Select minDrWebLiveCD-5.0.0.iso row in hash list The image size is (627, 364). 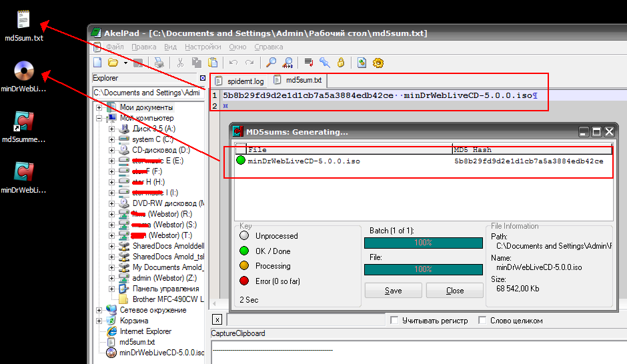point(303,161)
